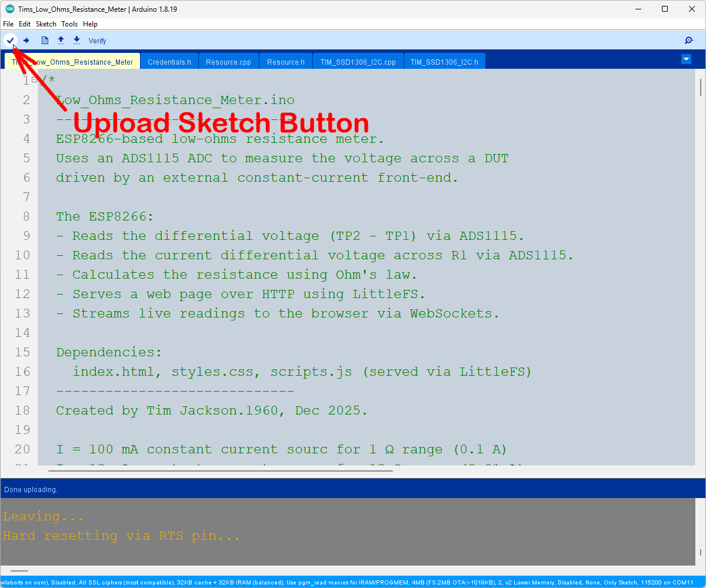Image resolution: width=706 pixels, height=588 pixels.
Task: Minimize the Arduino IDE window
Action: (x=638, y=9)
